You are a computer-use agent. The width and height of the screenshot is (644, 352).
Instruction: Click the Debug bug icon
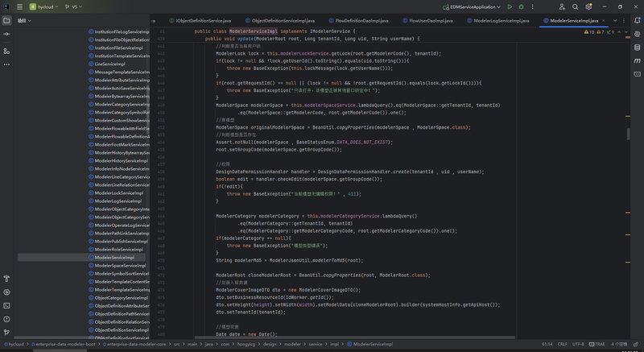(x=521, y=6)
